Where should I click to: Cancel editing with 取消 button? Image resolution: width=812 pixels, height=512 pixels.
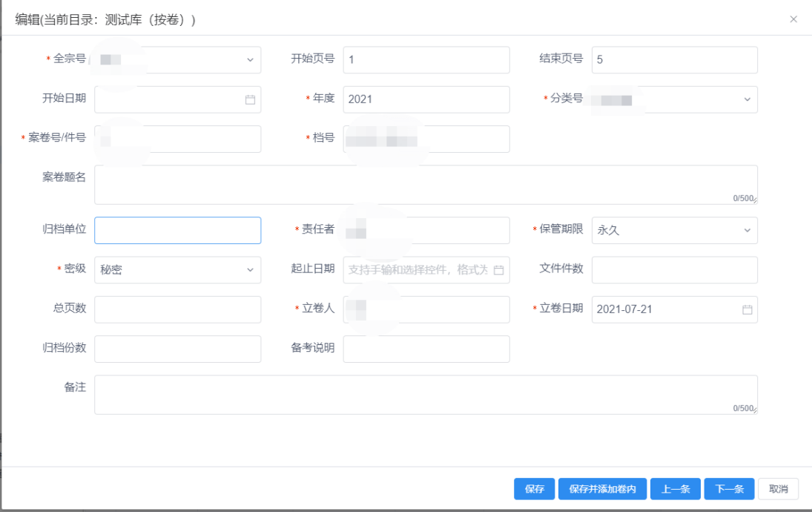pos(778,489)
